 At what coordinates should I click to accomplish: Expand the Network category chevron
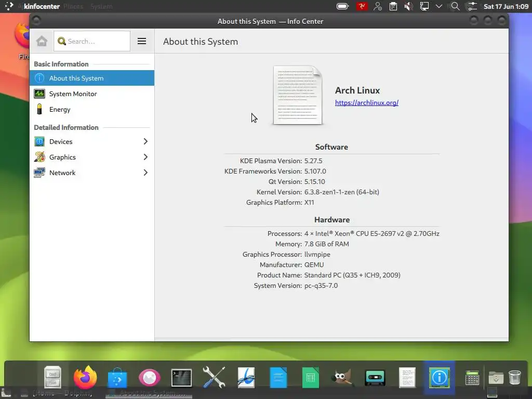(145, 172)
